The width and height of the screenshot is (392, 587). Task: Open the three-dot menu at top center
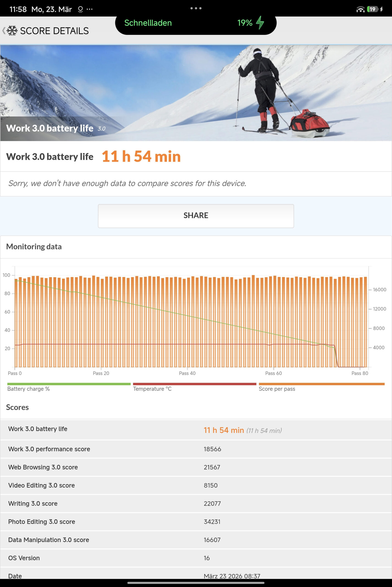click(x=196, y=8)
